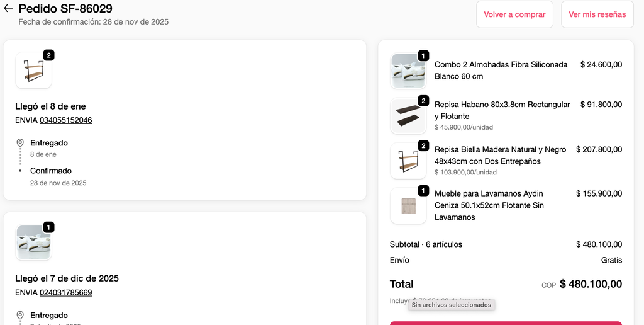Select the Repisa Biella product image
Viewport: 644px width, 325px height.
click(x=408, y=161)
